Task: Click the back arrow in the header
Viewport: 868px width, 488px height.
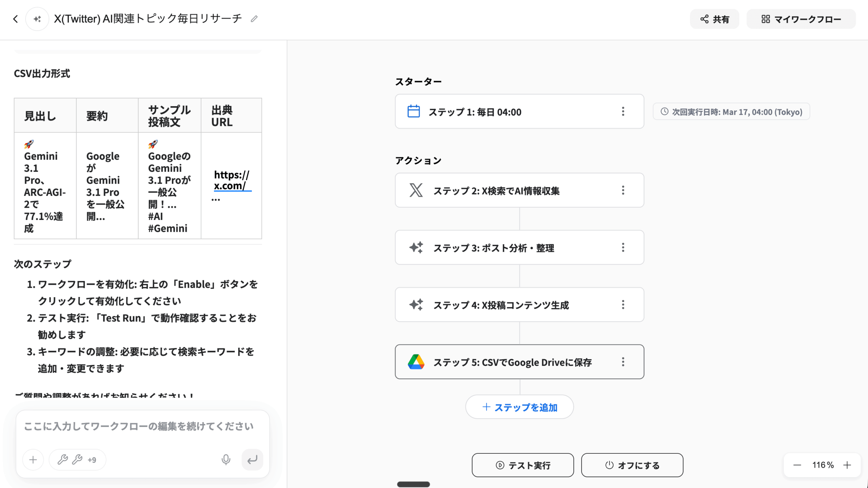Action: pyautogui.click(x=15, y=19)
